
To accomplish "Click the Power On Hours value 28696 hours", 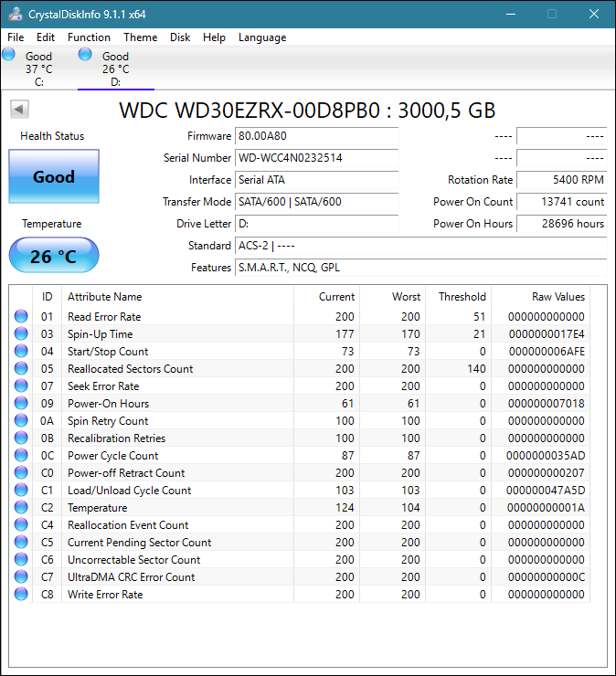I will 562,224.
